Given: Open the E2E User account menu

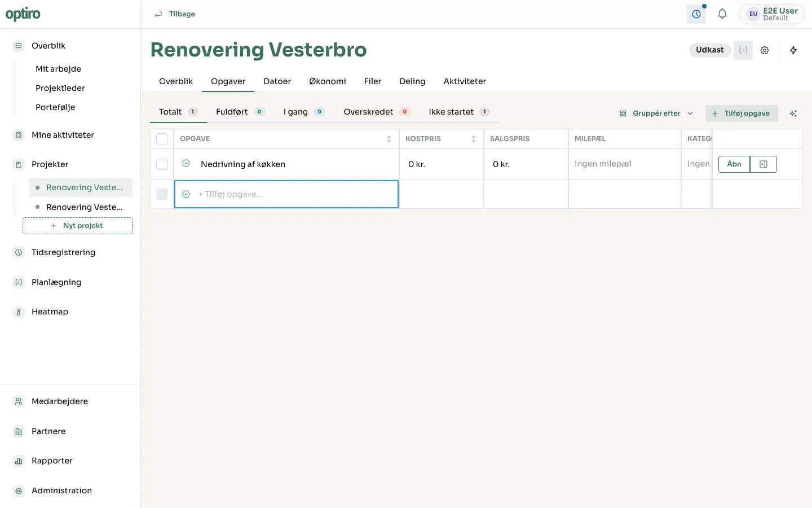Looking at the screenshot, I should point(772,14).
